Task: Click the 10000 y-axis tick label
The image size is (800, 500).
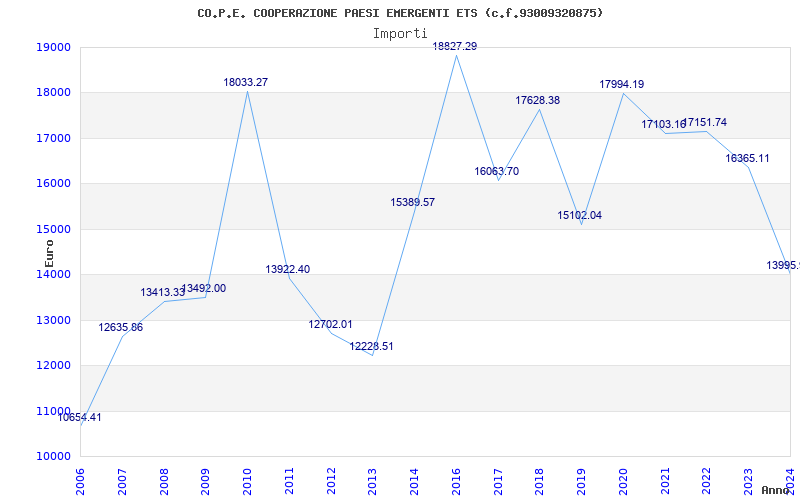Action: (54, 456)
